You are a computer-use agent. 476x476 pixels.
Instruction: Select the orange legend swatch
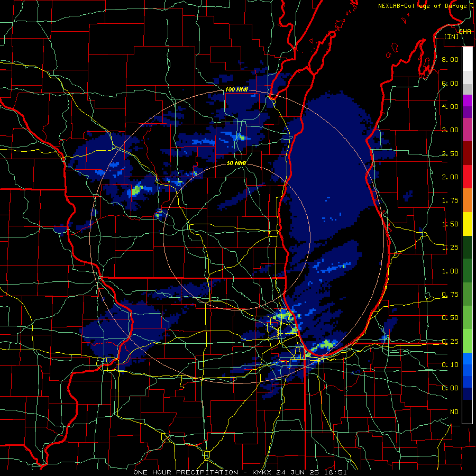coord(467,200)
